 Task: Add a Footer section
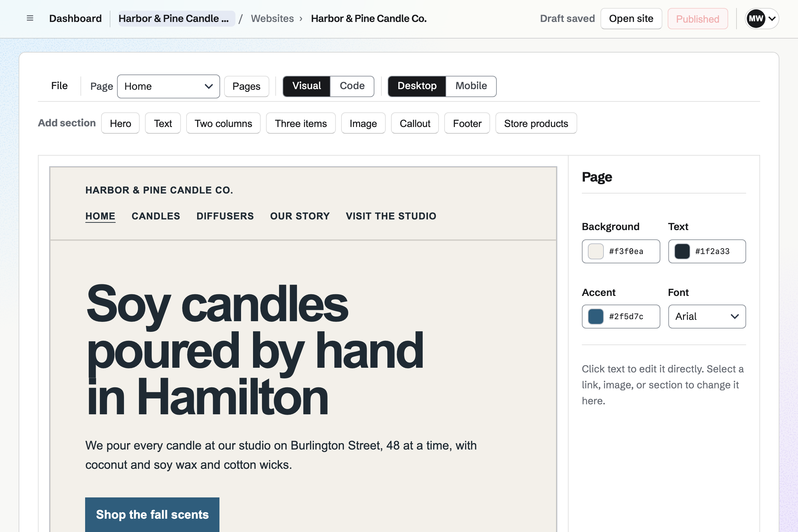(x=467, y=123)
